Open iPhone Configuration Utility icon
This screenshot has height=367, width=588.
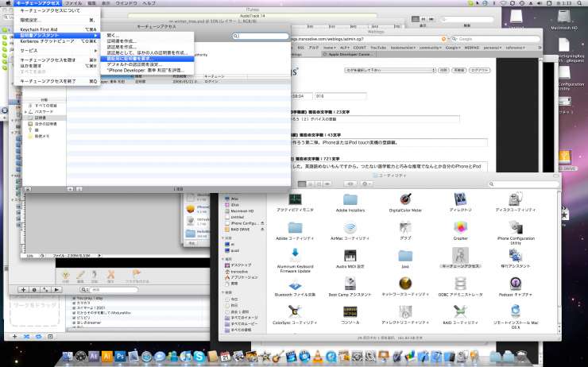(x=516, y=227)
